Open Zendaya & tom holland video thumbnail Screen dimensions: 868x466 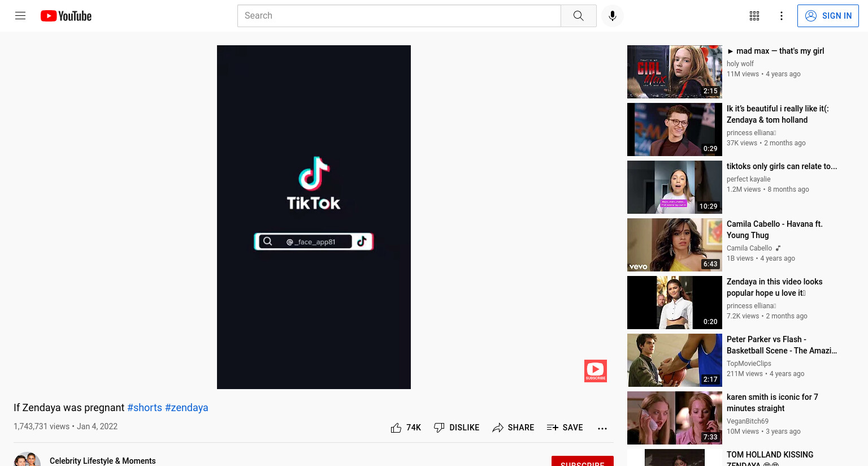coord(675,130)
